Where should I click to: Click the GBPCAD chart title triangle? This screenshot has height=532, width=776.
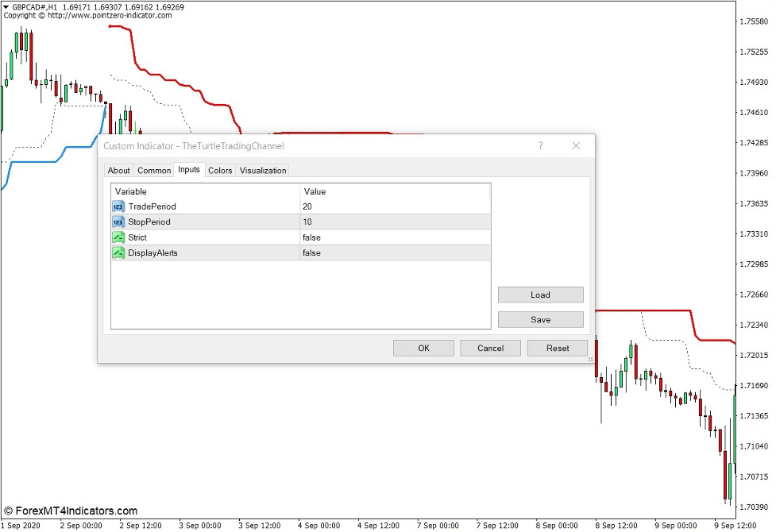6,6
